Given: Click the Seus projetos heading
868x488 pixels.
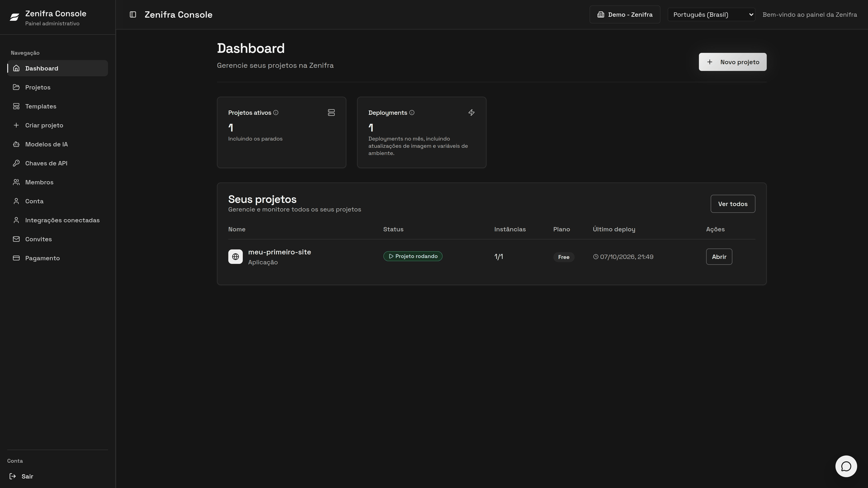Looking at the screenshot, I should pyautogui.click(x=262, y=199).
